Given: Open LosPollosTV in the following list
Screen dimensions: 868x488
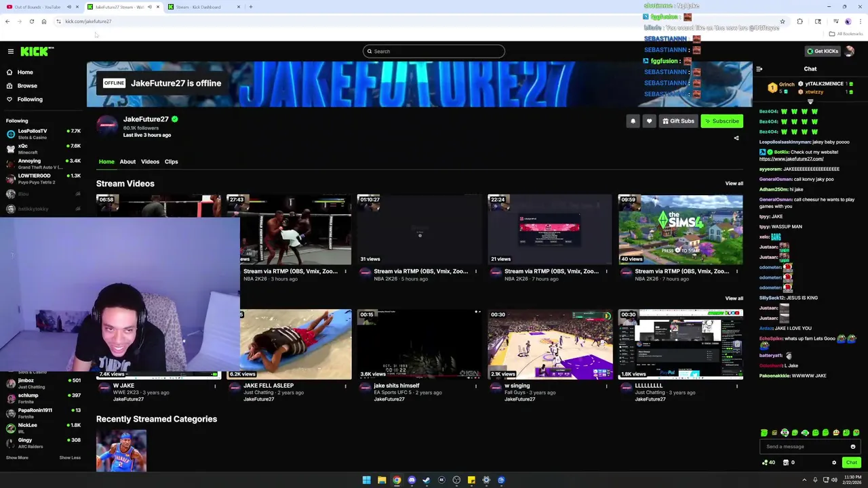Looking at the screenshot, I should (x=42, y=134).
